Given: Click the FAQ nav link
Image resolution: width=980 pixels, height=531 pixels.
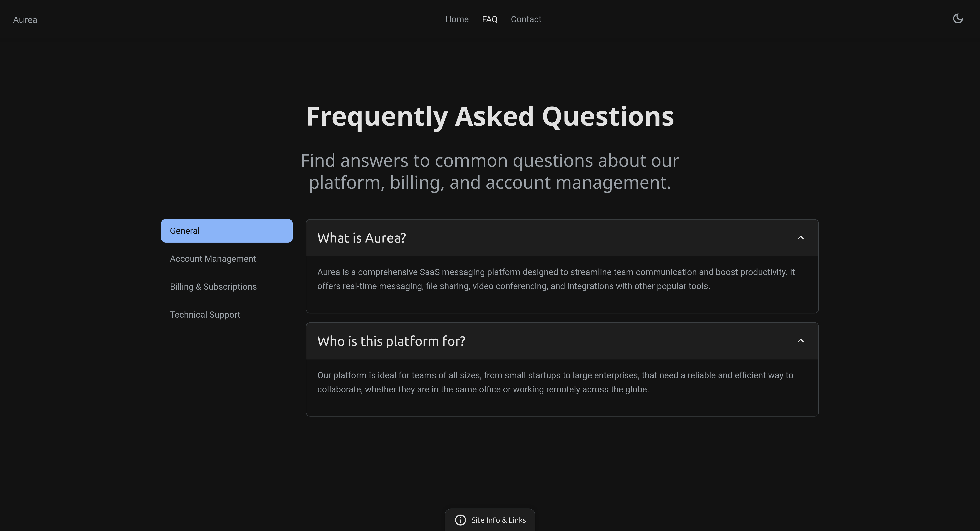Looking at the screenshot, I should [489, 19].
